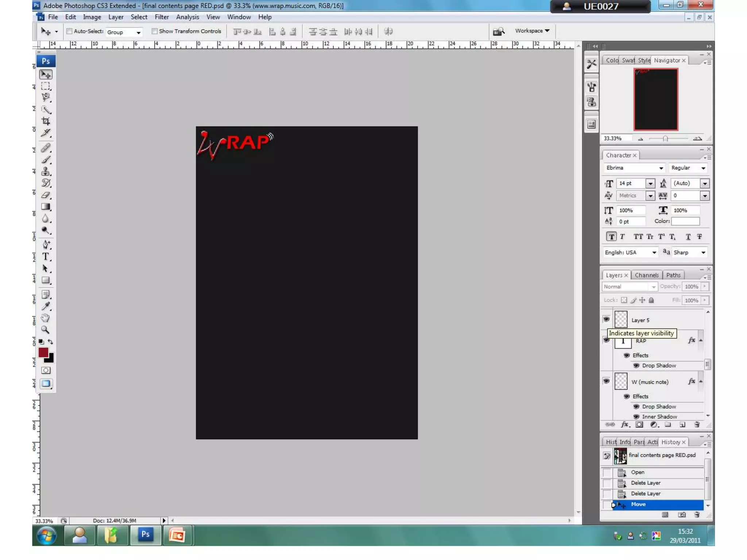Open the Filter menu

[x=161, y=17]
